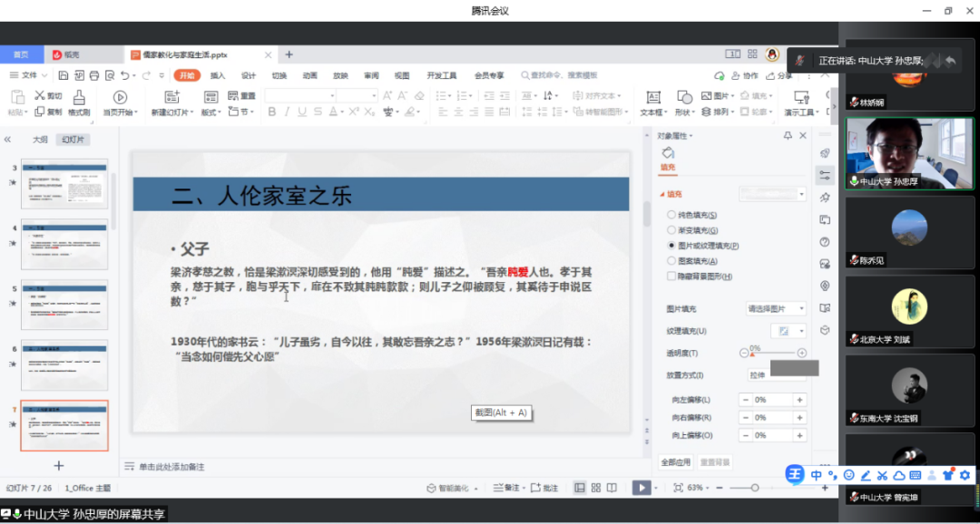Collapse the slide thumbnail panel chevrons

7,140
